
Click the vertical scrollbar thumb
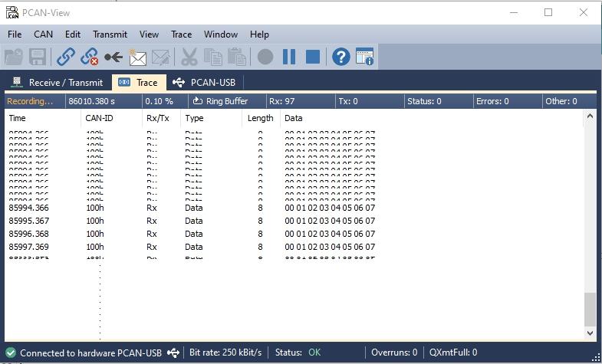[590, 310]
